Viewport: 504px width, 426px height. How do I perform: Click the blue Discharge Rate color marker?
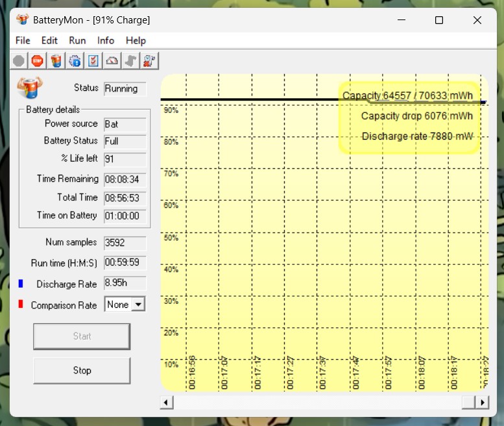(x=21, y=284)
